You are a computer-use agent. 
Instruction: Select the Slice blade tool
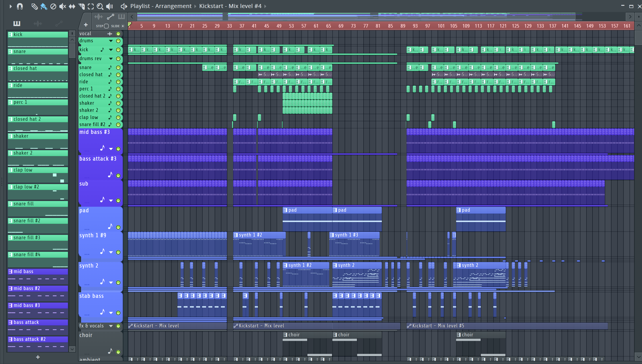(82, 6)
